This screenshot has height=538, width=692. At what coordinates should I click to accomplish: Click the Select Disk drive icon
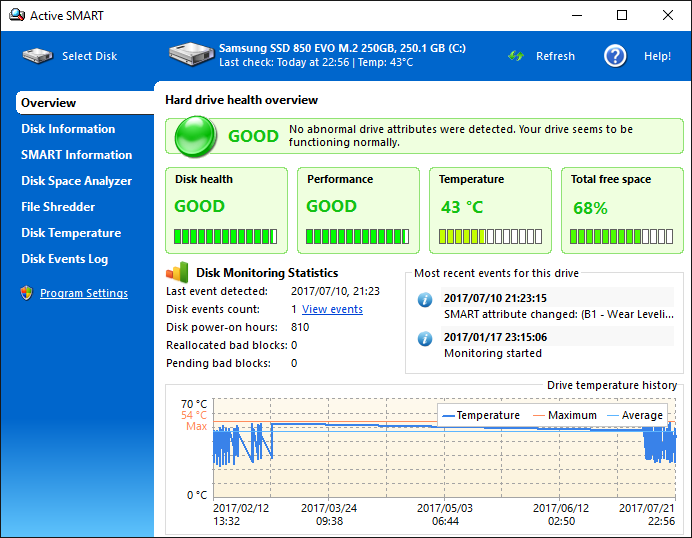point(37,56)
